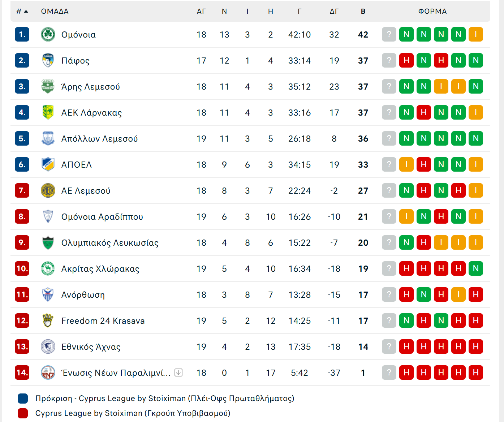Click the ΦΟΡΜΑ column header
This screenshot has width=504, height=422.
coord(432,11)
